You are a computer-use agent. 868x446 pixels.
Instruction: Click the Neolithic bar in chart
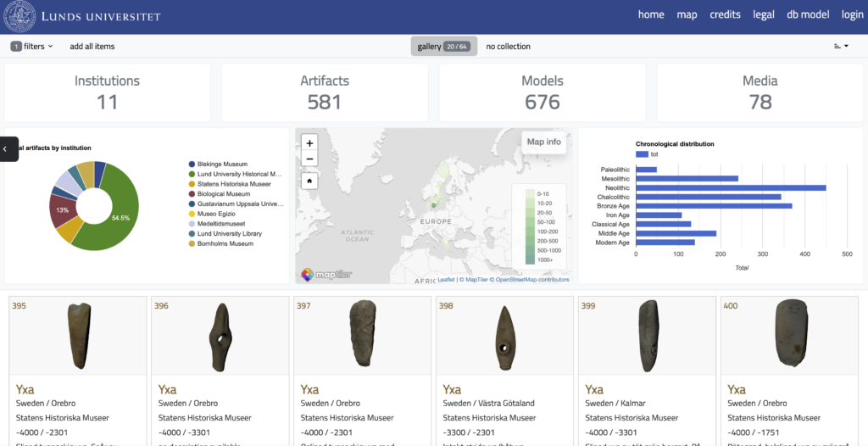[x=731, y=188]
